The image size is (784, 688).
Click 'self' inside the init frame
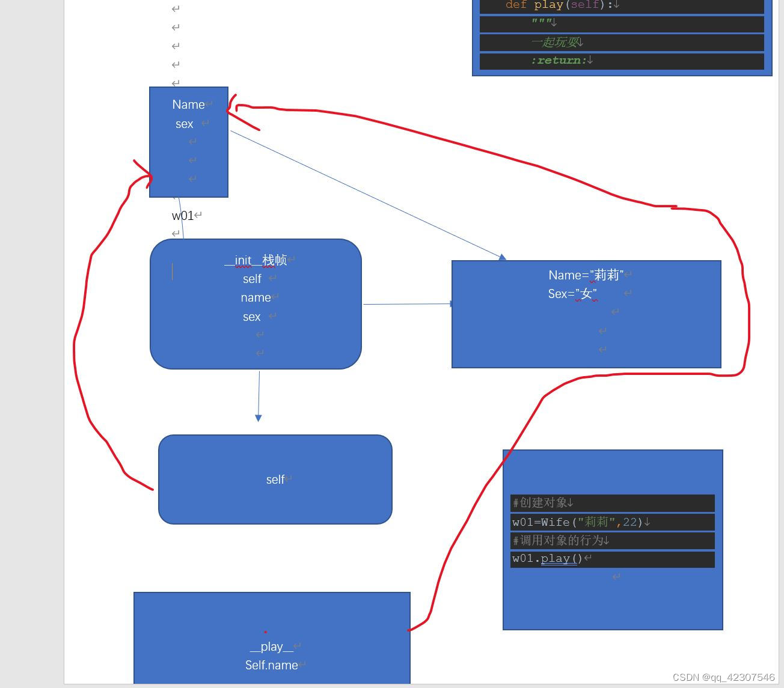click(x=252, y=279)
